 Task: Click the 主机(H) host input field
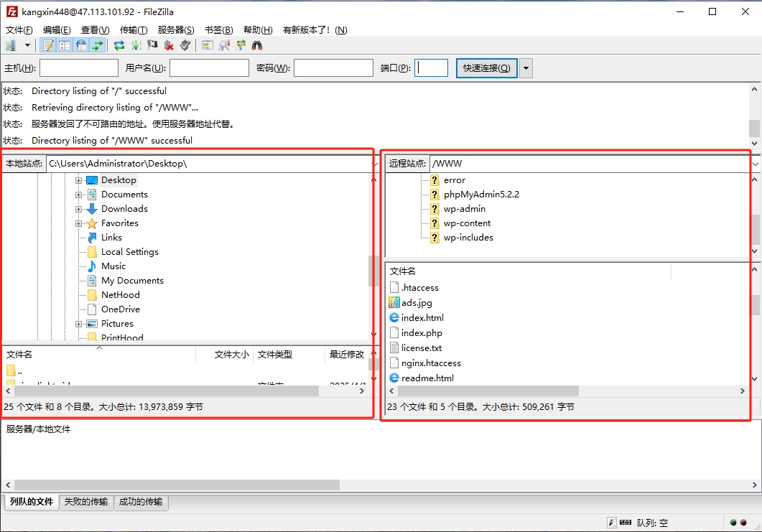coord(79,68)
